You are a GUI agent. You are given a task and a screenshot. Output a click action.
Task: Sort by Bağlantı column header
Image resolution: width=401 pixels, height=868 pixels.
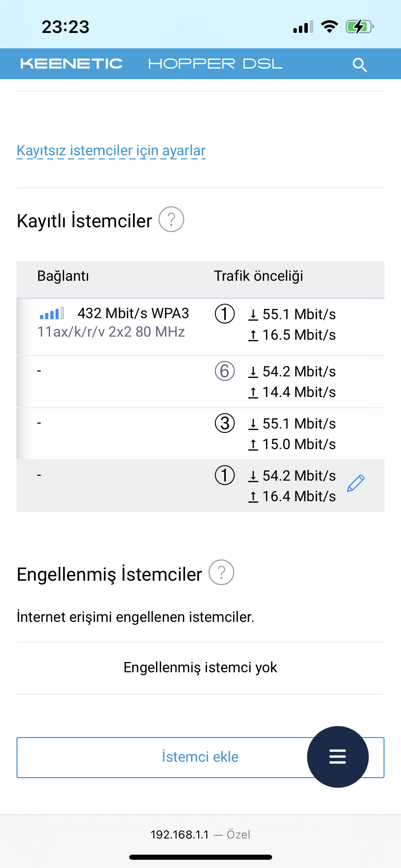(x=63, y=276)
